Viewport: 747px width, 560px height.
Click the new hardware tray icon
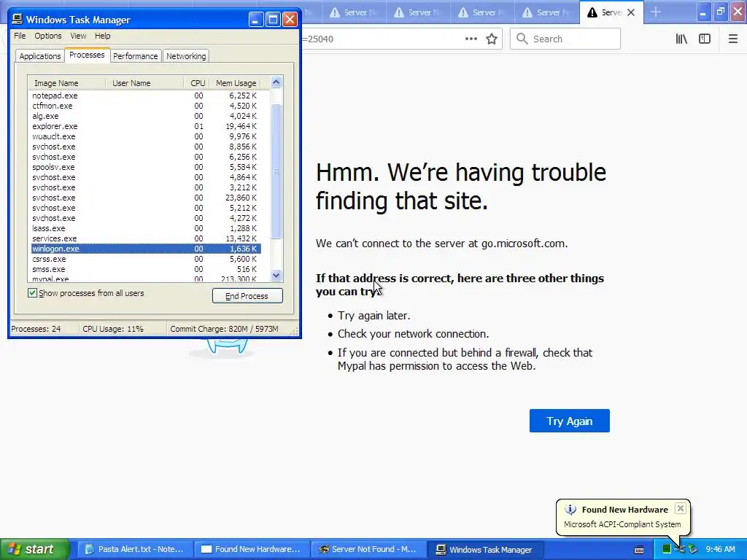tap(693, 549)
